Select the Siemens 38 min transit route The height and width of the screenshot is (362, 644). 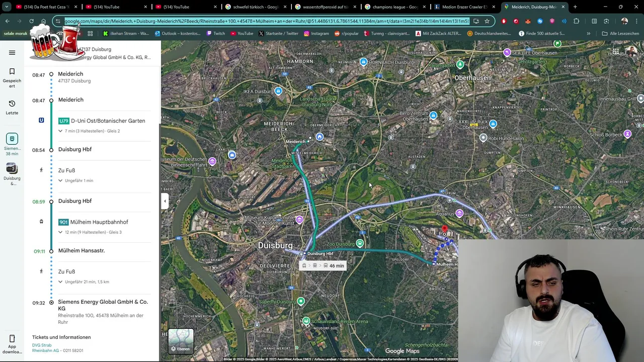coord(12,144)
